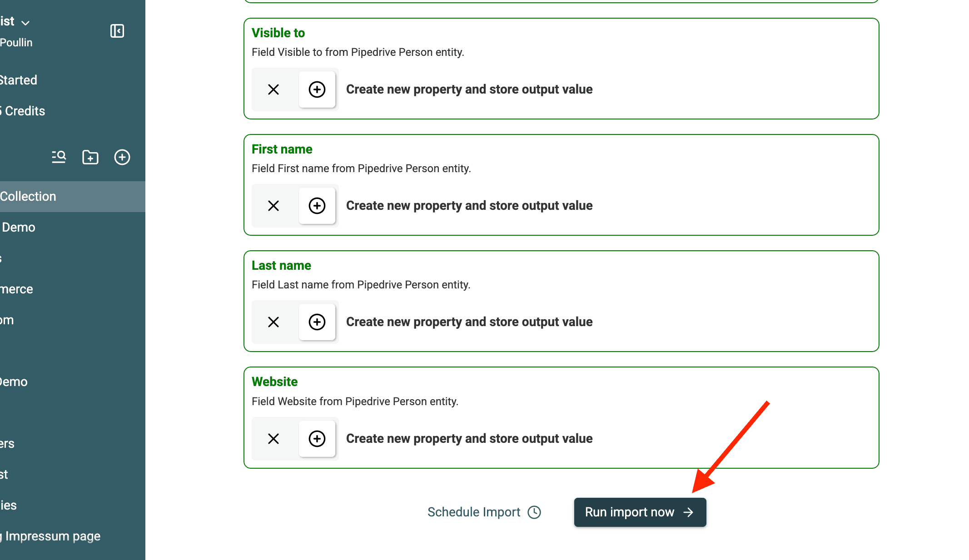Viewport: 969px width, 560px height.
Task: Select plus option for First name field
Action: tap(317, 206)
